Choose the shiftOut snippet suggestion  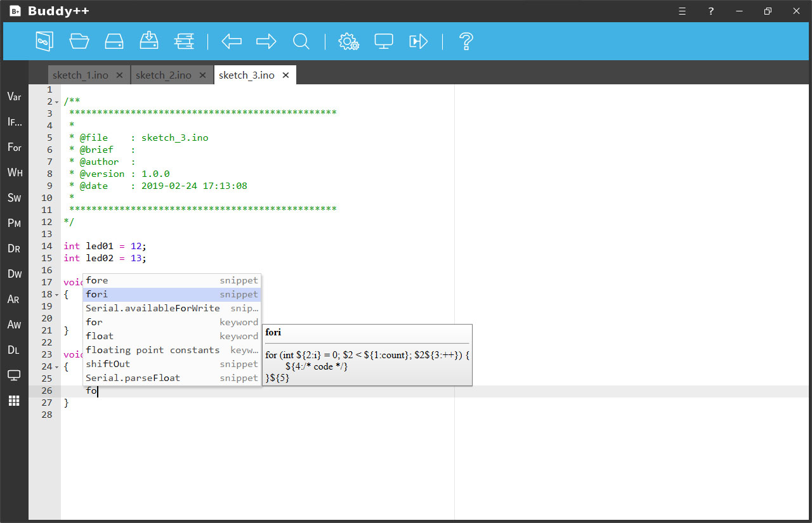pos(172,364)
